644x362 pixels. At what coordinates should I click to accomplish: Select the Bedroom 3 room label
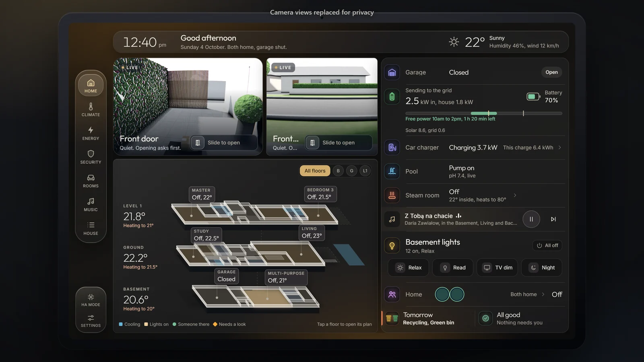(x=320, y=194)
